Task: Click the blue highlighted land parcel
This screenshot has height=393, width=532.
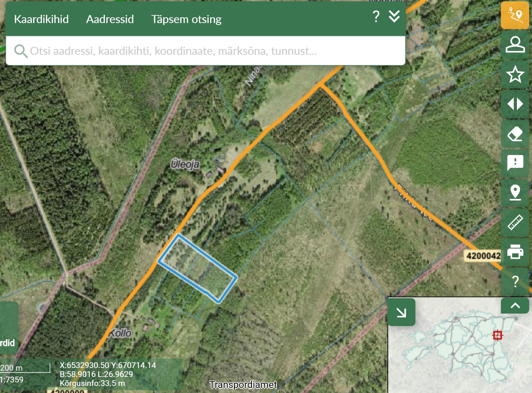Action: click(198, 268)
